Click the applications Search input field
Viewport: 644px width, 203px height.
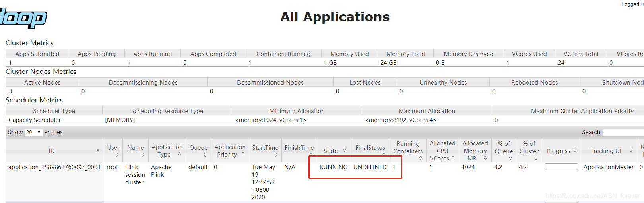624,132
